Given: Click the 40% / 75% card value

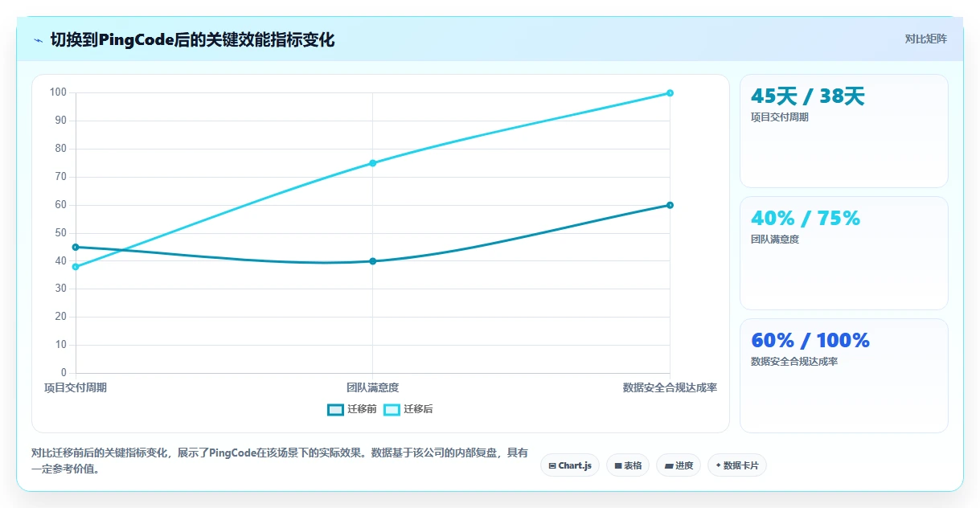Looking at the screenshot, I should click(x=806, y=219).
